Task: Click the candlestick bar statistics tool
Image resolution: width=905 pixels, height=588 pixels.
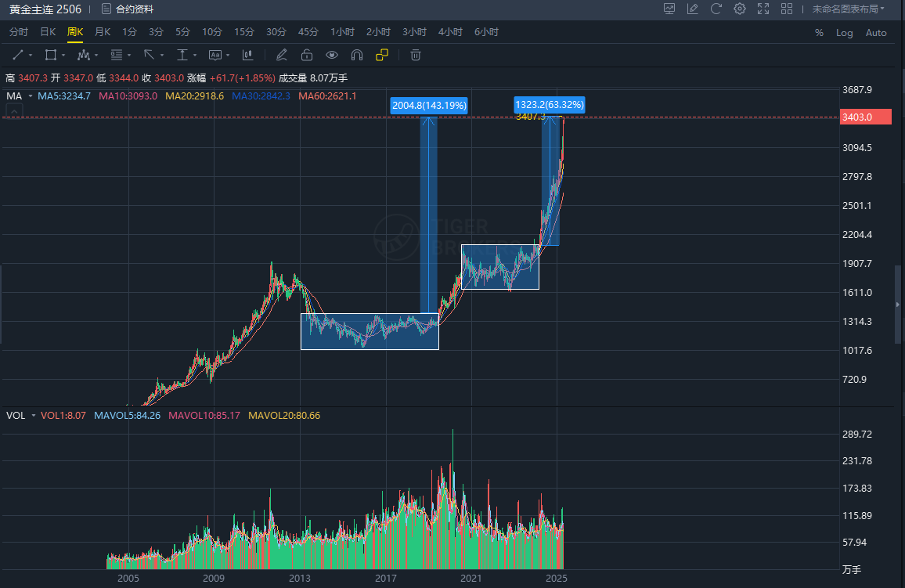Action: (x=247, y=55)
